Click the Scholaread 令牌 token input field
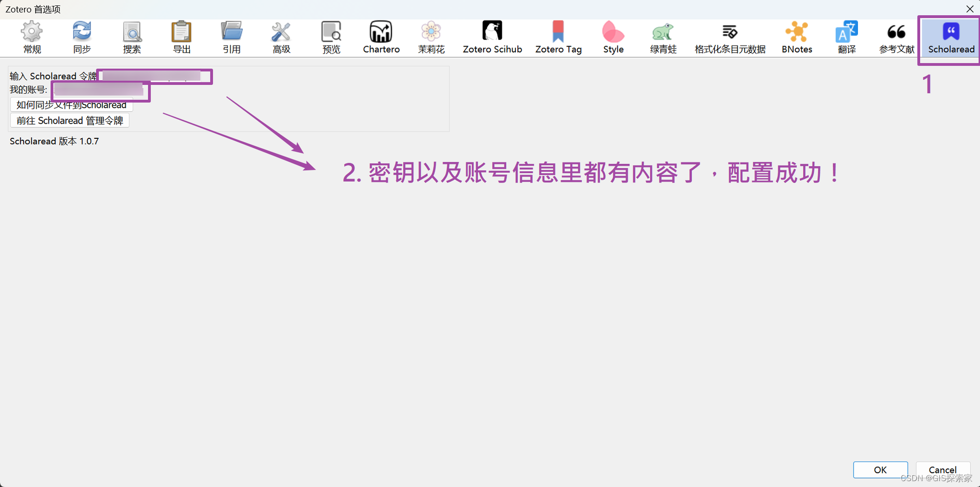This screenshot has width=980, height=487. (154, 76)
